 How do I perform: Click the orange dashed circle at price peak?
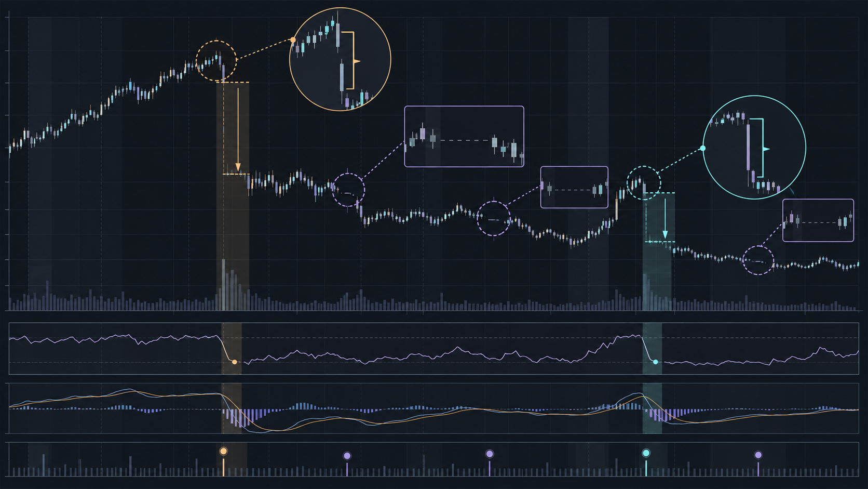point(216,61)
